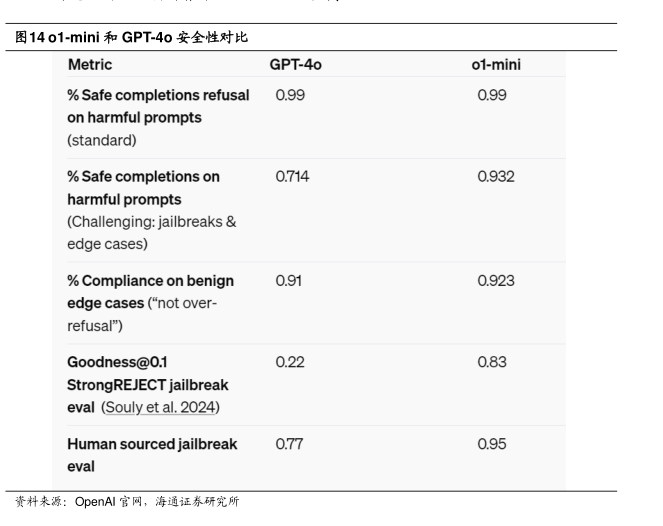Click the 0.923 compliance value
Image resolution: width=663 pixels, height=526 pixels.
(496, 280)
